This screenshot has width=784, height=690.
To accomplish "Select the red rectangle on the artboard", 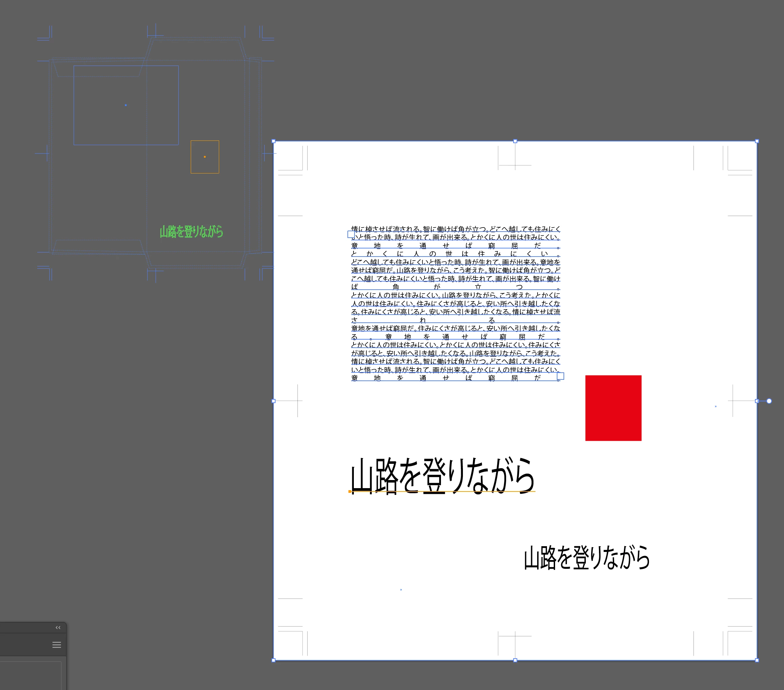I will (613, 408).
